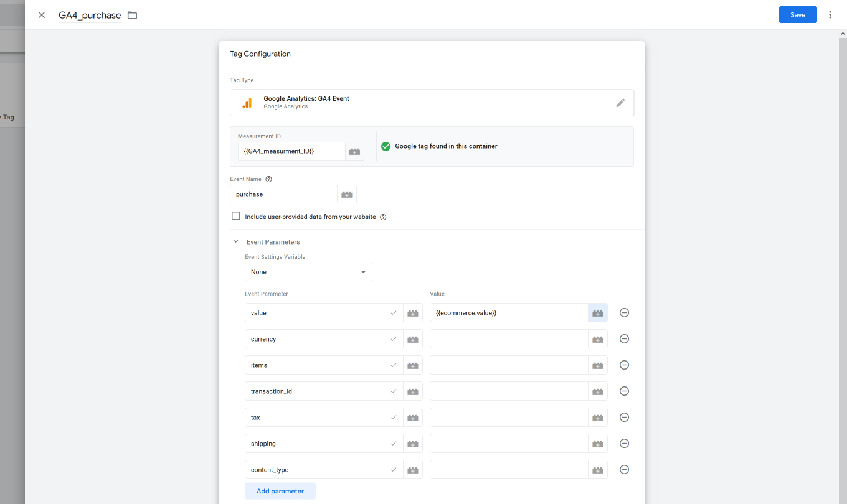This screenshot has width=847, height=504.
Task: Open folder icon next to tag name
Action: point(132,15)
